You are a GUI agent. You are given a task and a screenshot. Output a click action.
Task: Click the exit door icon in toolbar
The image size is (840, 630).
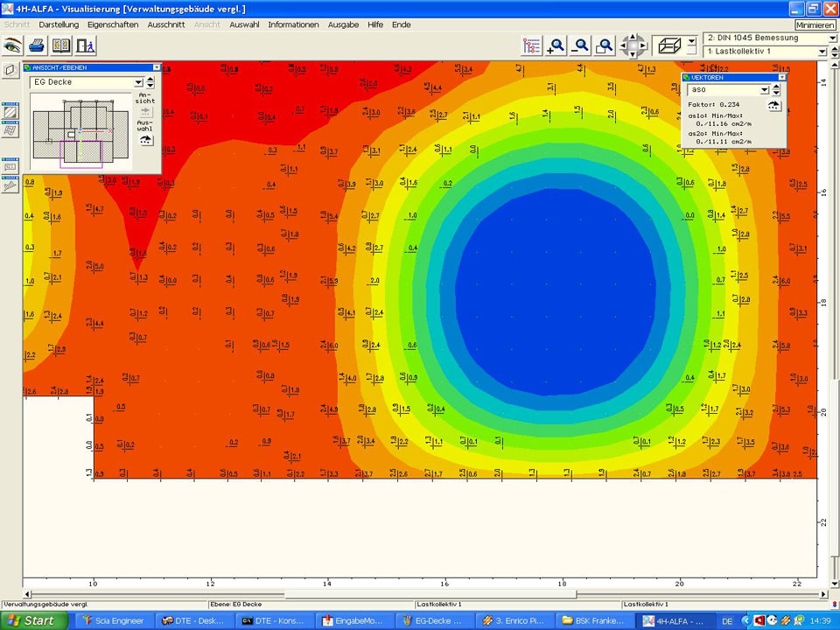(x=85, y=45)
